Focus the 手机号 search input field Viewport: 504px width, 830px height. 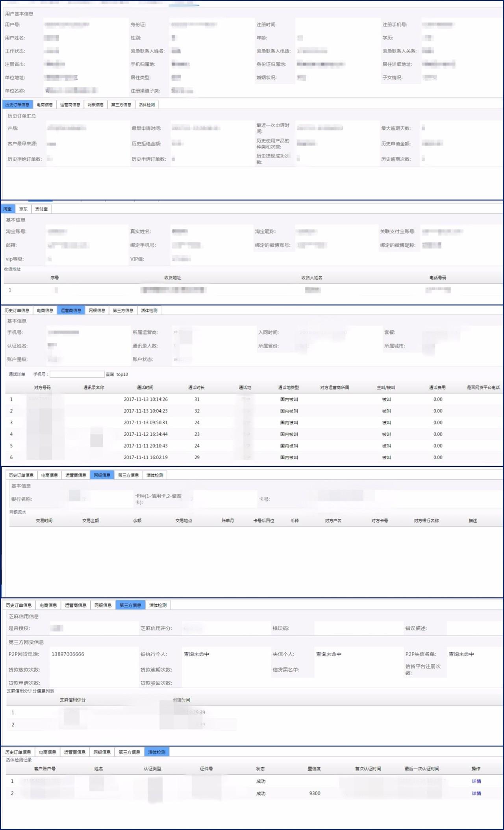77,374
